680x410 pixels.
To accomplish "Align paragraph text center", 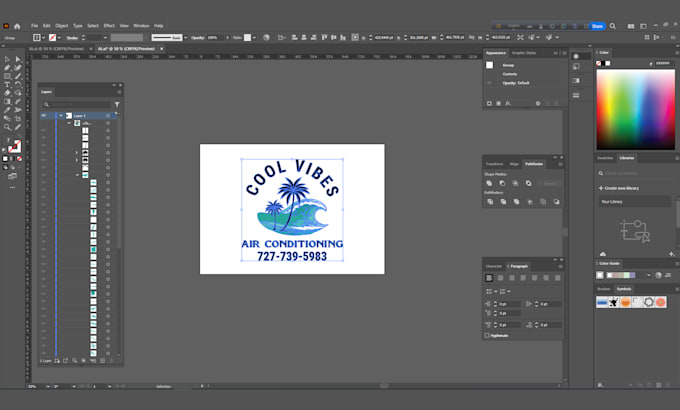I will [500, 278].
